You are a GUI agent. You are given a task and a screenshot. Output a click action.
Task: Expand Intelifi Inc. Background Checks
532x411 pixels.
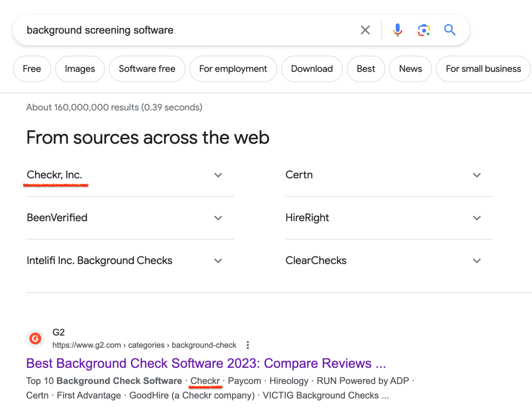tap(218, 261)
